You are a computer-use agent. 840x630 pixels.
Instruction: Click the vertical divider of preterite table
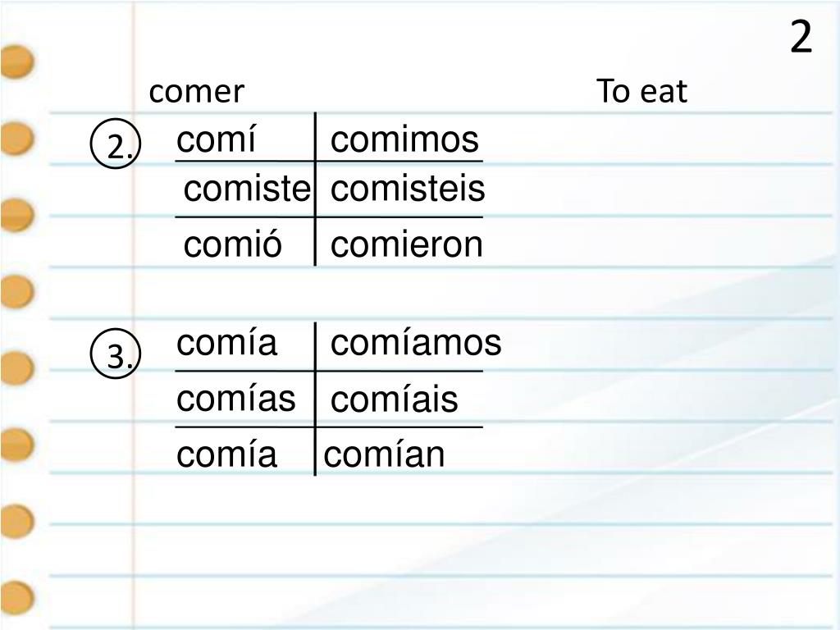point(315,189)
